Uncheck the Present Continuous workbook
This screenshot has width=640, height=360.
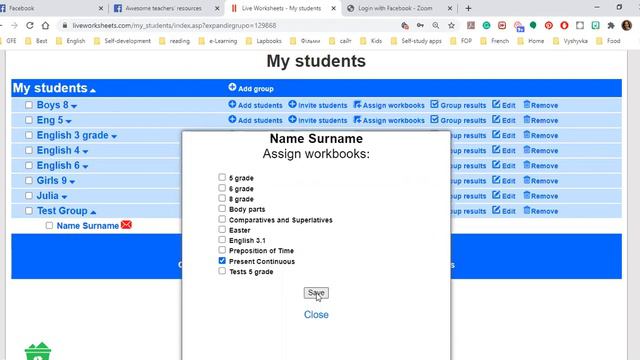point(222,260)
